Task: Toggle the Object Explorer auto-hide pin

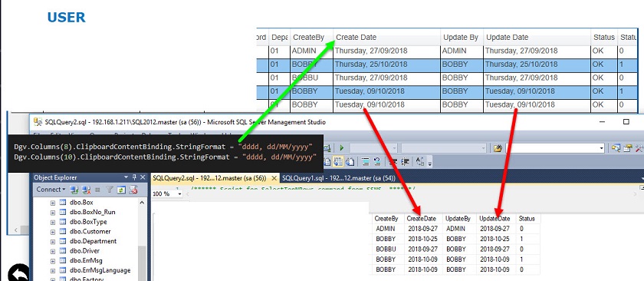Action: click(134, 177)
